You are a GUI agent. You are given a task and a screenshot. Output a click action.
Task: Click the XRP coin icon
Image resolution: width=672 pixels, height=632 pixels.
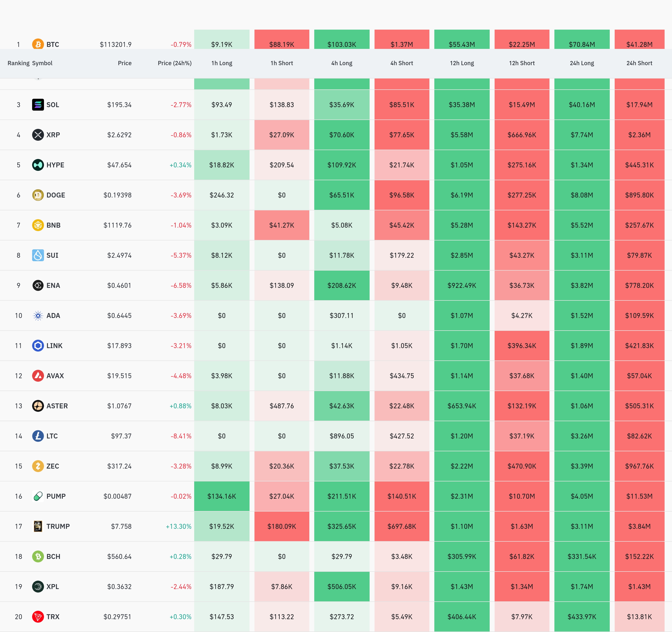click(x=38, y=135)
